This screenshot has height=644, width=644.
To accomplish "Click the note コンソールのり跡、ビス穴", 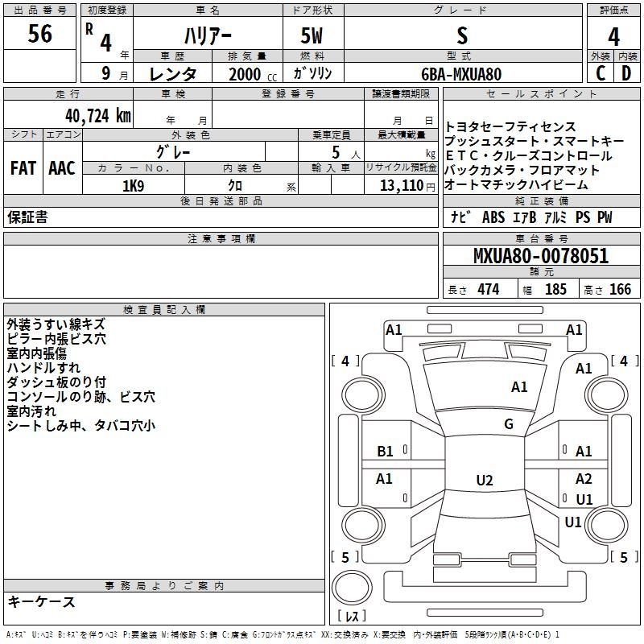I will pyautogui.click(x=81, y=396).
